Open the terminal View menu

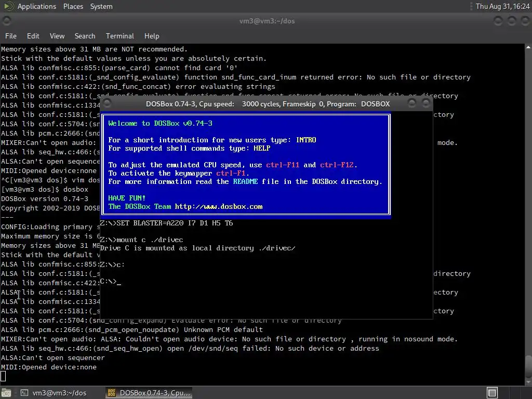57,36
